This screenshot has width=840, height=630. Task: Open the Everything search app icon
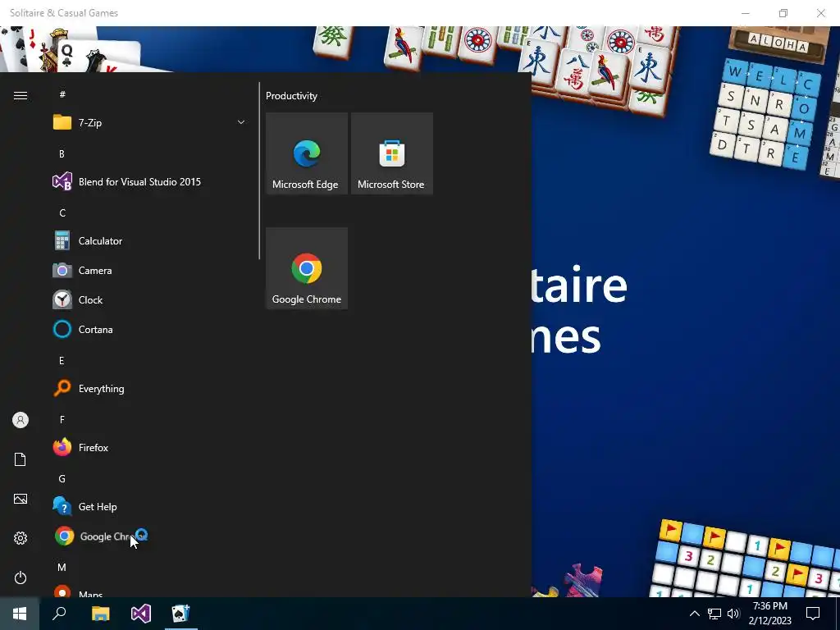62,388
